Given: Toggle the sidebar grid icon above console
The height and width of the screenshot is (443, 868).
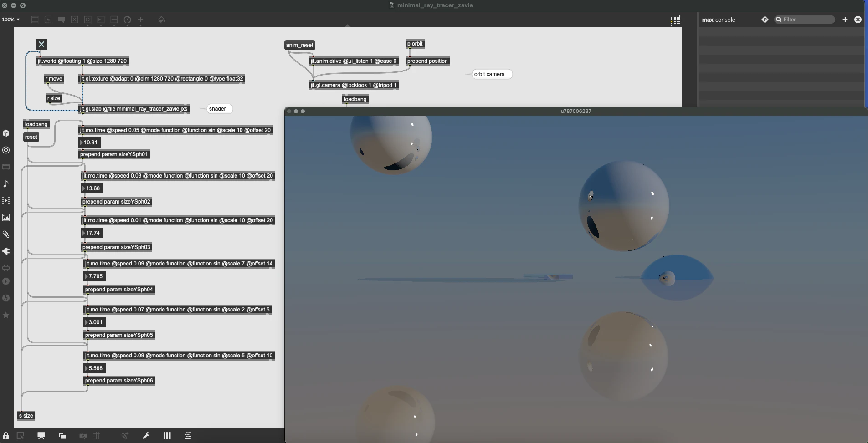Looking at the screenshot, I should [x=676, y=20].
